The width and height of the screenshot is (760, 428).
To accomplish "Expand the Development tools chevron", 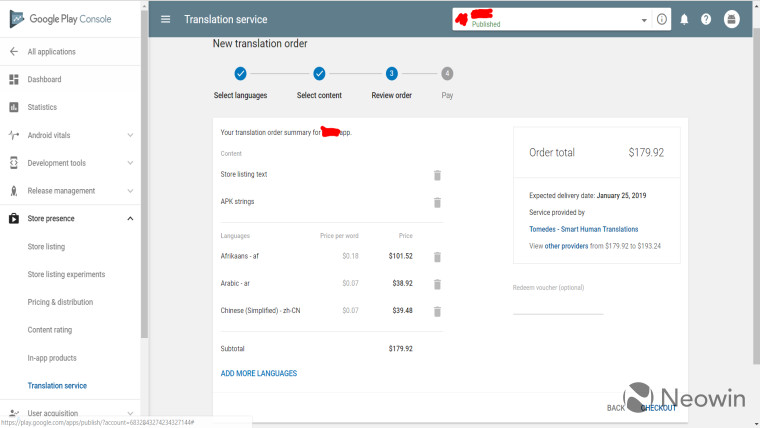I will [130, 163].
